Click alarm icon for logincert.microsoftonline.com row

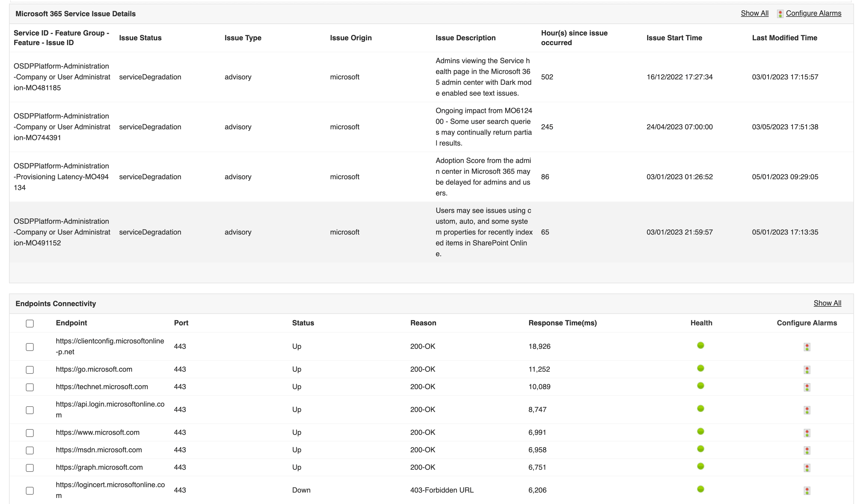(x=807, y=491)
